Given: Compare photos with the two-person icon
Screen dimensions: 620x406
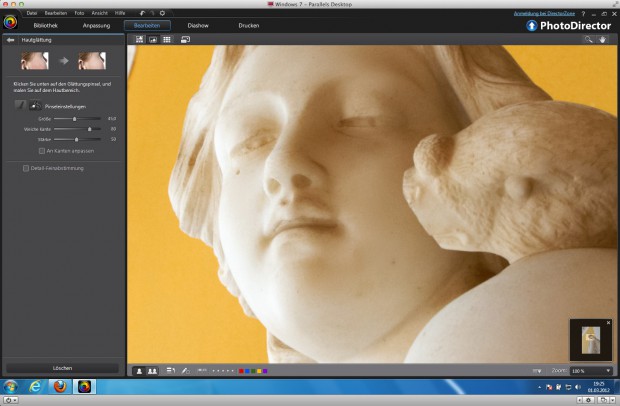Looking at the screenshot, I should click(x=152, y=371).
